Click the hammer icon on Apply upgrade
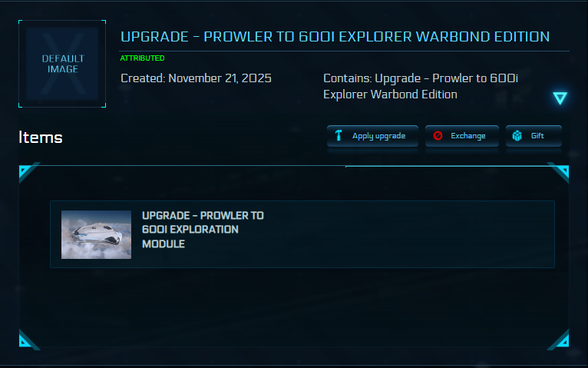 point(339,136)
